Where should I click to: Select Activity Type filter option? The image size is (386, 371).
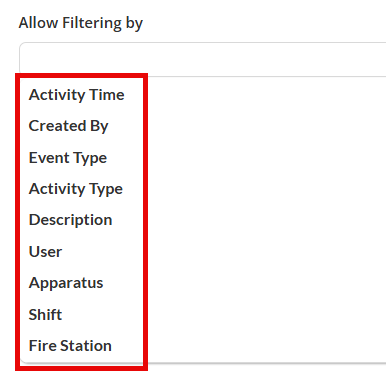(76, 189)
